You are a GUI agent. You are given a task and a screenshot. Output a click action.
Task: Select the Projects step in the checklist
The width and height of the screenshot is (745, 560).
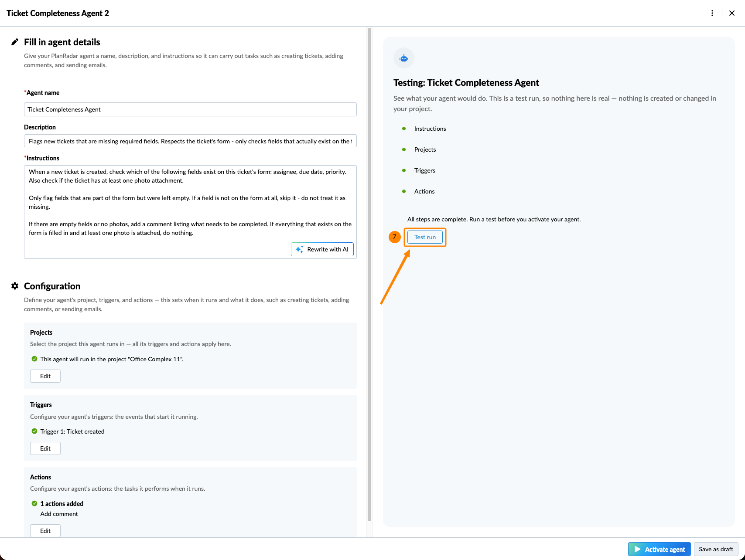point(425,149)
